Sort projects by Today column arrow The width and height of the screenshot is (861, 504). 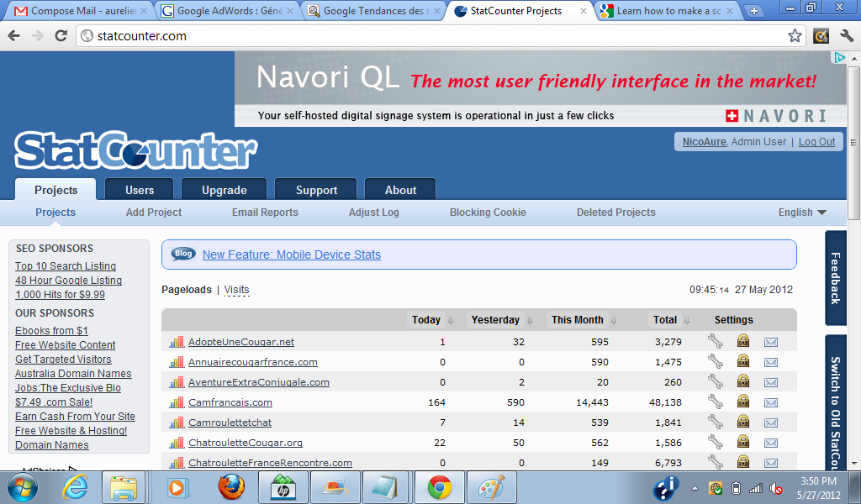451,320
